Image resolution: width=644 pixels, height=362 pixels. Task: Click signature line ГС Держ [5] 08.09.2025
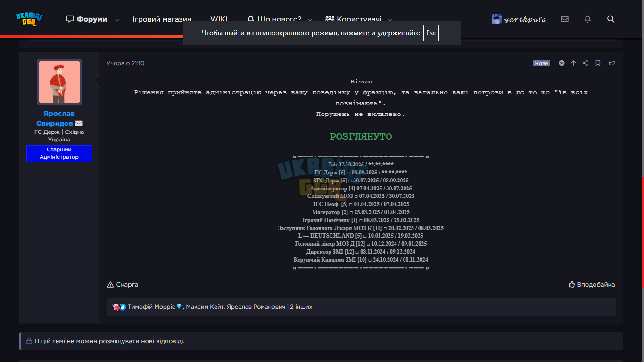point(361,173)
